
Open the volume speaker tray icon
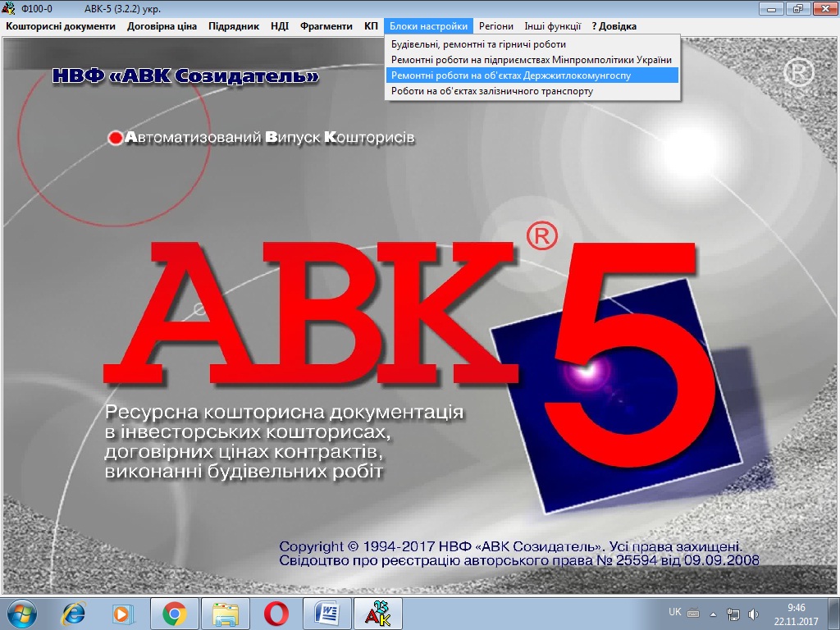(x=753, y=614)
